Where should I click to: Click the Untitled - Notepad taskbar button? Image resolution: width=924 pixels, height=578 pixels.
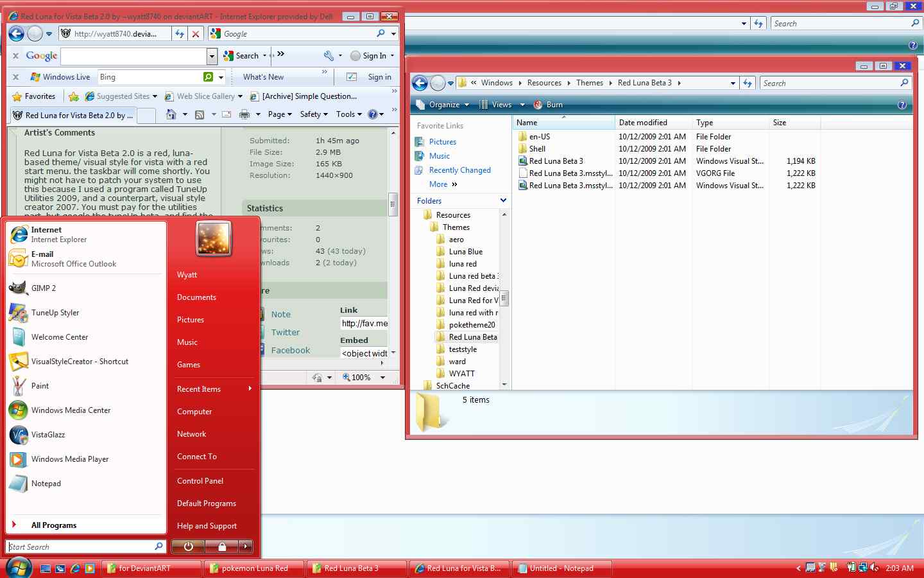[x=562, y=568]
